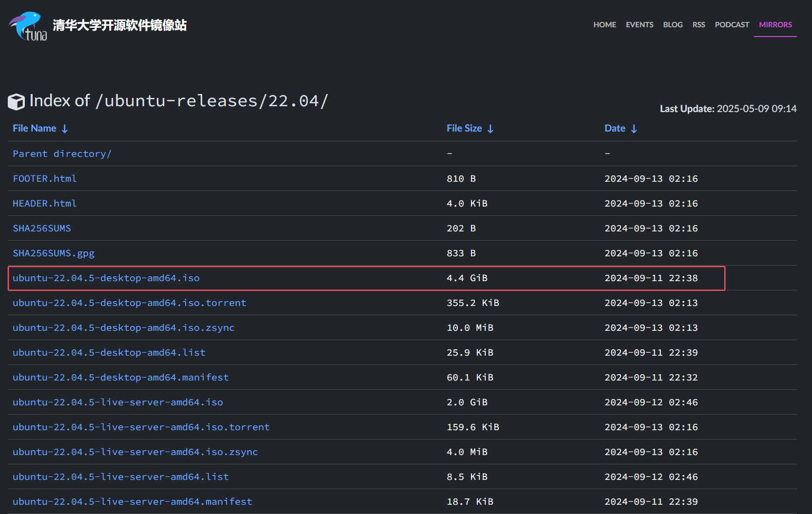Download ubuntu-22.04.5-desktop-amd64.iso
The height and width of the screenshot is (514, 812).
106,278
